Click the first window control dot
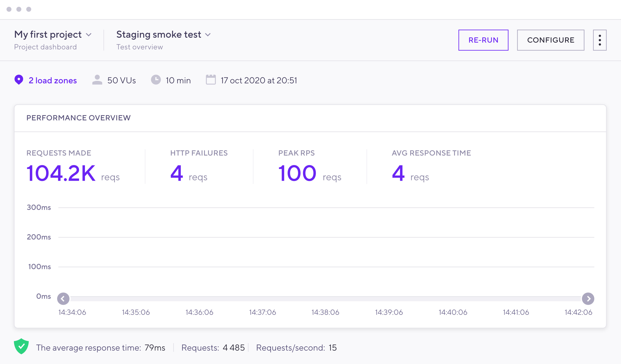 [9, 9]
